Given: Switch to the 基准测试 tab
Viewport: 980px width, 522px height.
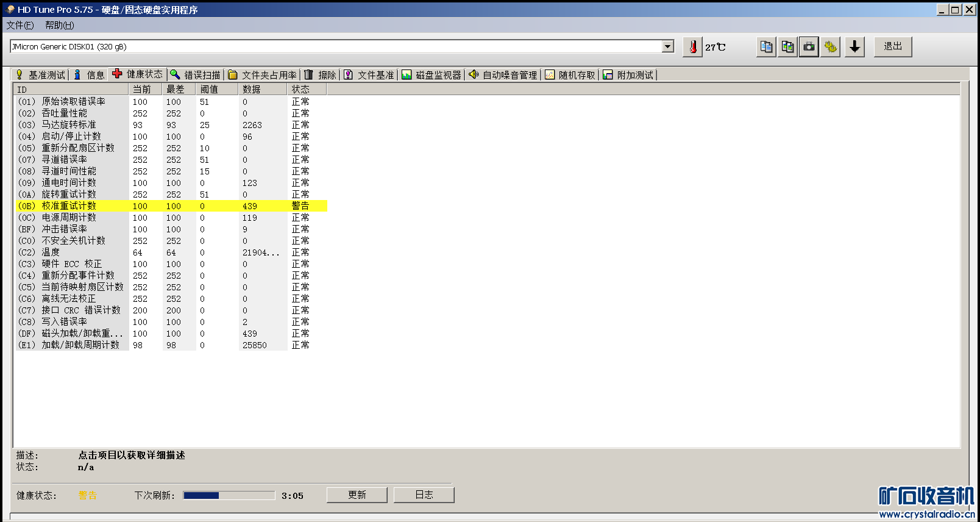Looking at the screenshot, I should pos(40,75).
